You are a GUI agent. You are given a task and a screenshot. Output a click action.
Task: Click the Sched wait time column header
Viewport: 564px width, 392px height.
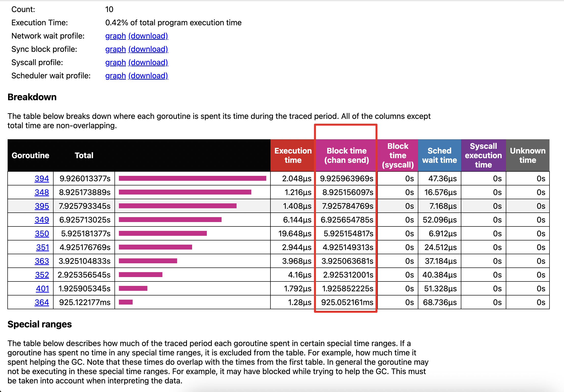click(439, 155)
